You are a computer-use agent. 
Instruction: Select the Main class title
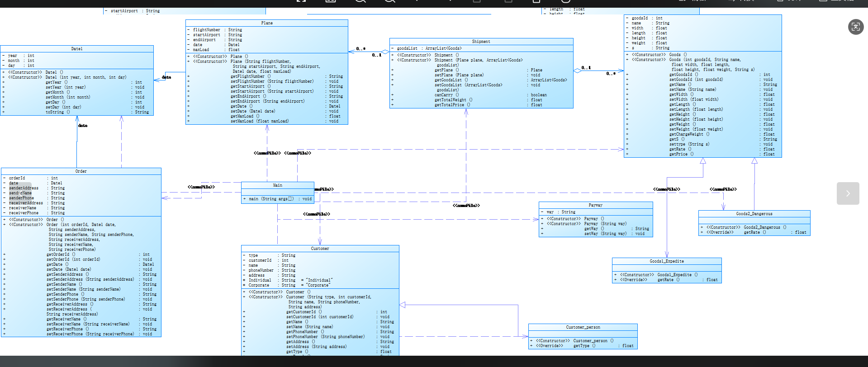click(x=277, y=185)
